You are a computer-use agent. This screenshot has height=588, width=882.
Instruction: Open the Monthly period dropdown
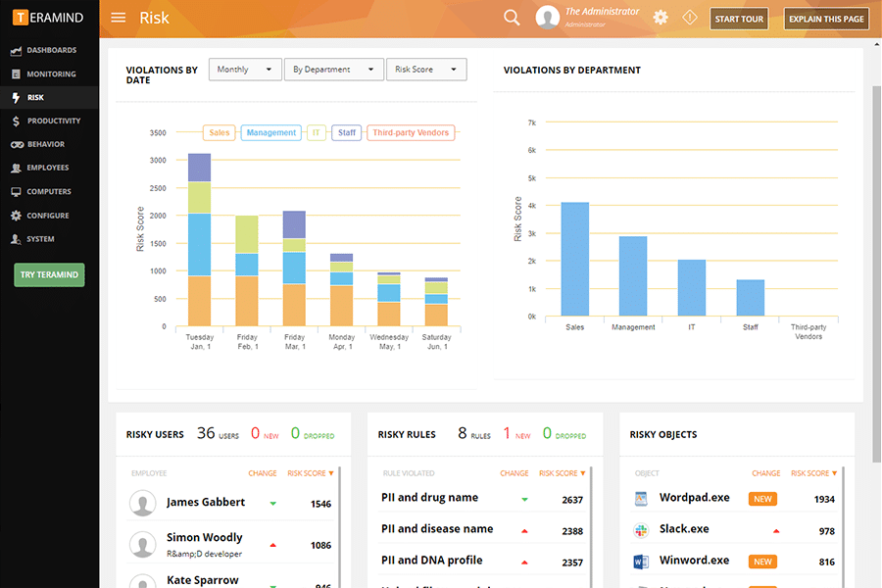pos(245,70)
